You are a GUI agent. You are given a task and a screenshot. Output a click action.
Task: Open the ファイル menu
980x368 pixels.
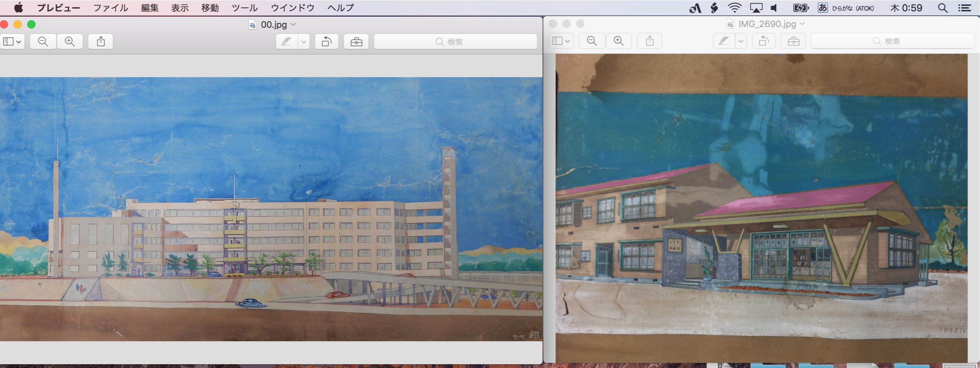pyautogui.click(x=111, y=8)
